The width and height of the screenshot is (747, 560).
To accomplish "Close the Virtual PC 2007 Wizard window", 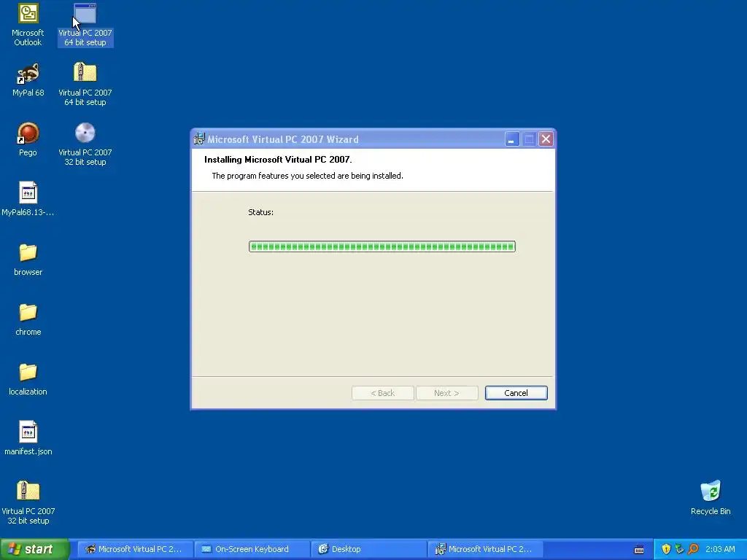I will tap(546, 139).
